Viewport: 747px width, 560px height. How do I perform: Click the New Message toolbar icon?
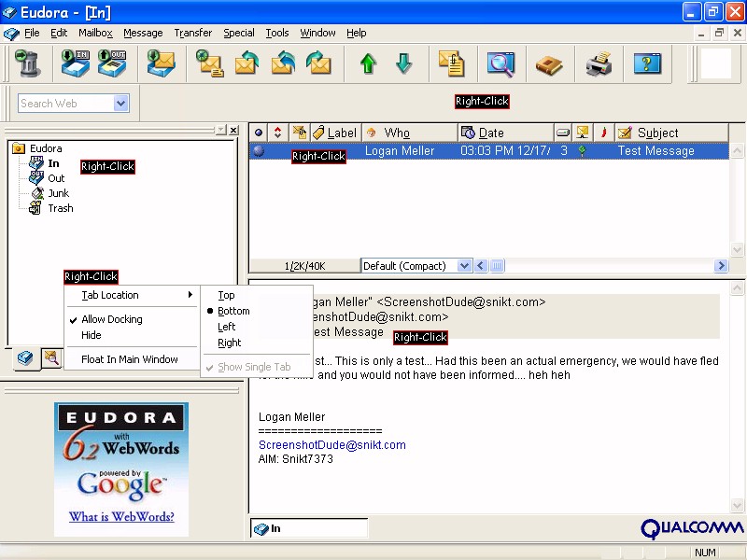209,63
